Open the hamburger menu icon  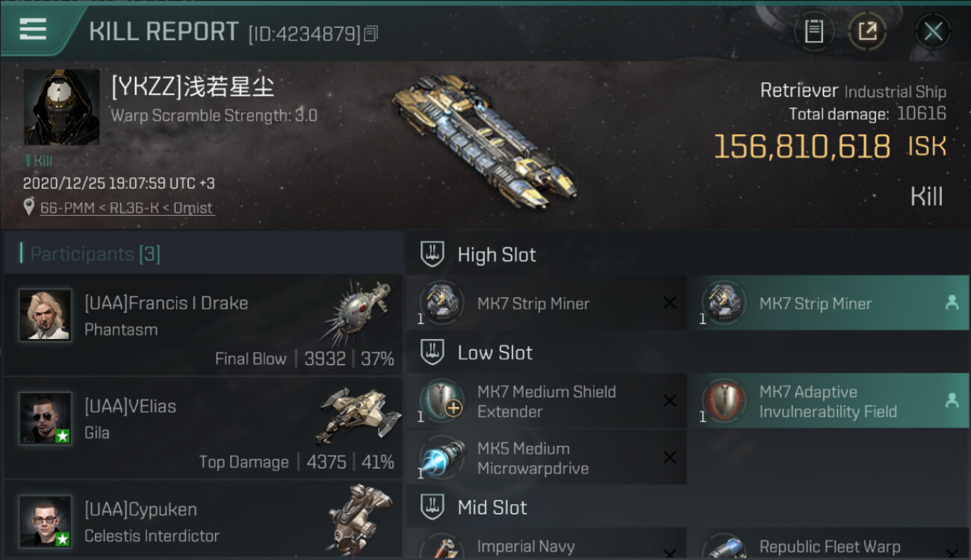[x=33, y=30]
